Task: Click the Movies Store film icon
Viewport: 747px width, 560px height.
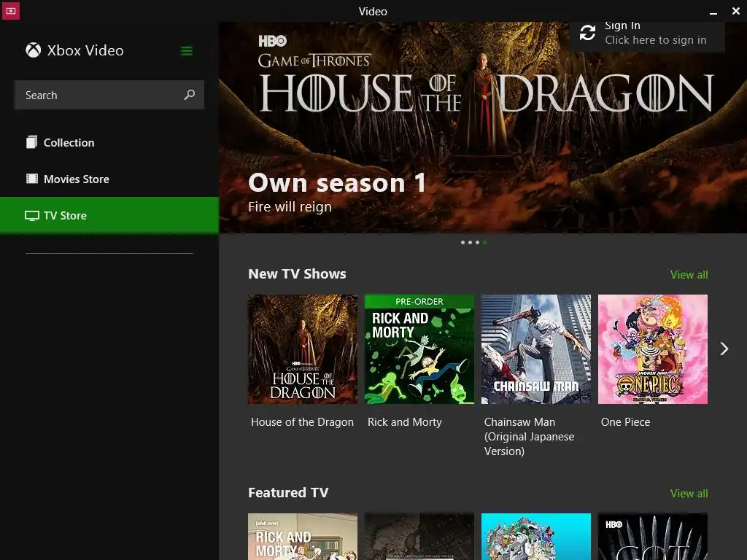Action: click(32, 179)
